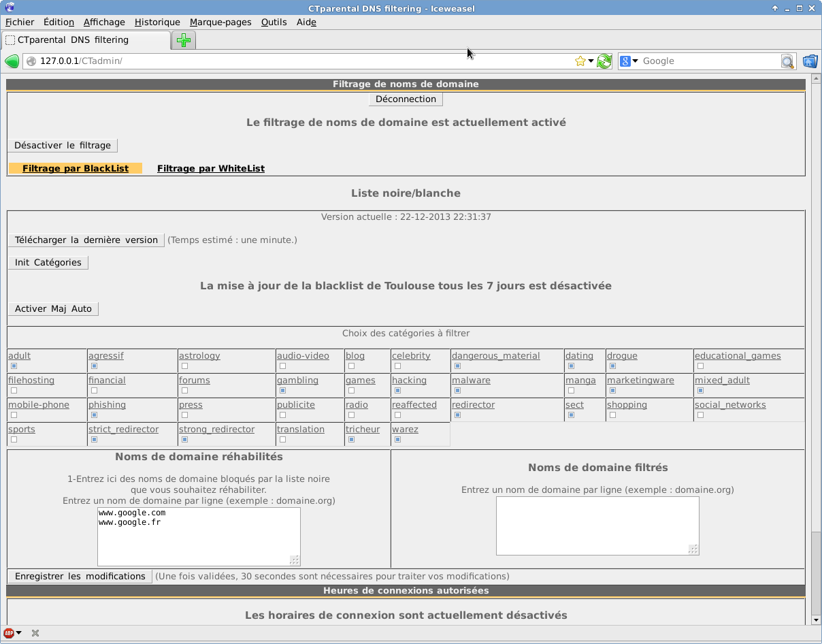
Task: Click the scrollbar down arrow
Action: (815, 620)
